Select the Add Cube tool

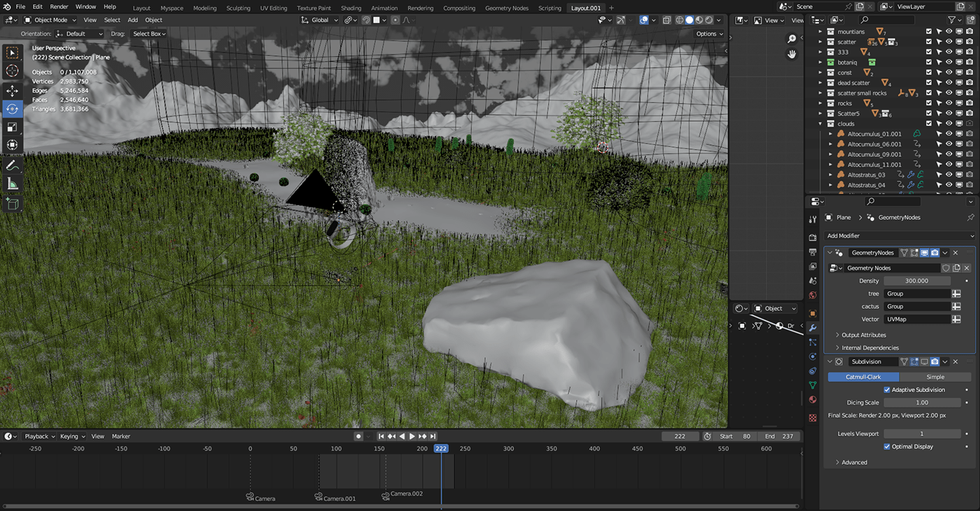(13, 203)
